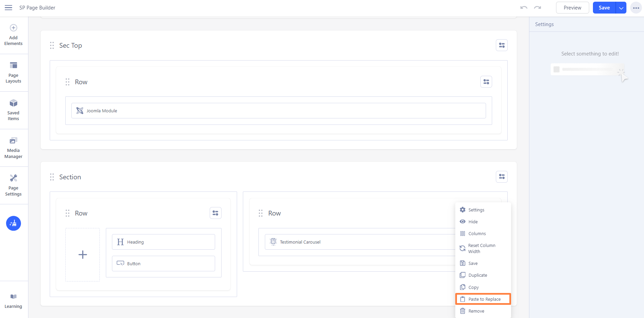
Task: Open options icon of Row in Sec Top
Action: point(486,82)
